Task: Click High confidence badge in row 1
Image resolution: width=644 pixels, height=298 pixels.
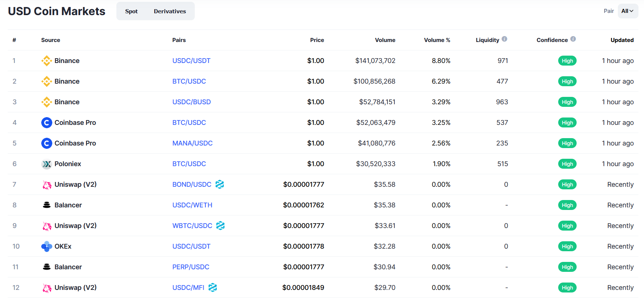Action: [x=567, y=61]
